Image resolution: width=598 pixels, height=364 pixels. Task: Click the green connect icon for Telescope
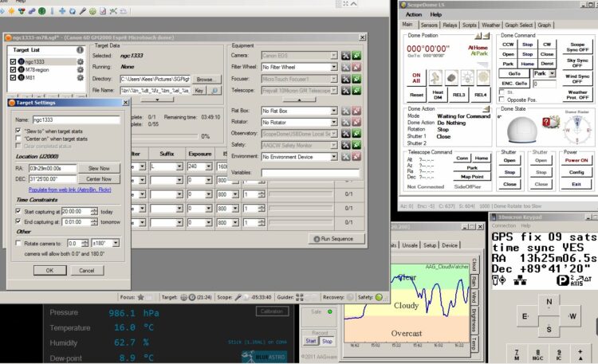tap(356, 91)
